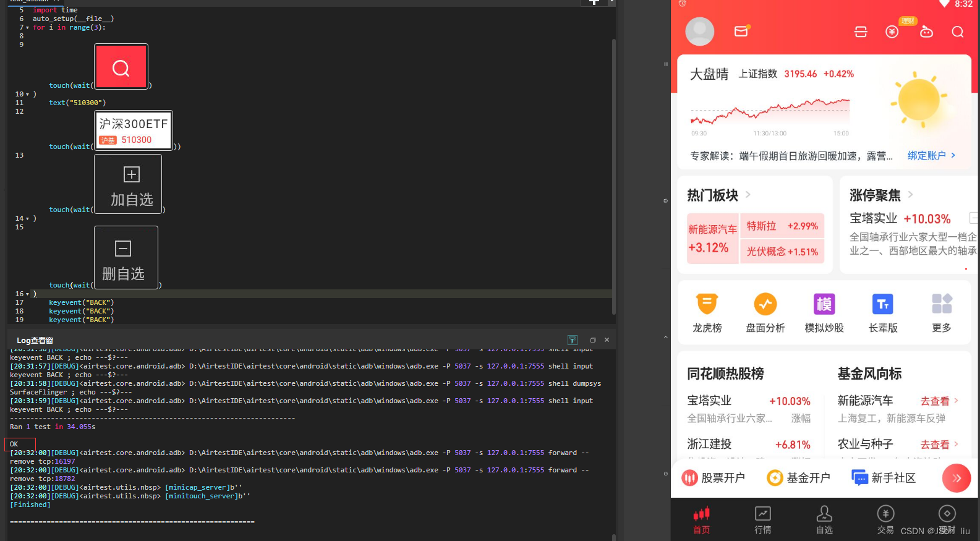
Task: Click the 加自选 image template in the script
Action: (x=128, y=184)
